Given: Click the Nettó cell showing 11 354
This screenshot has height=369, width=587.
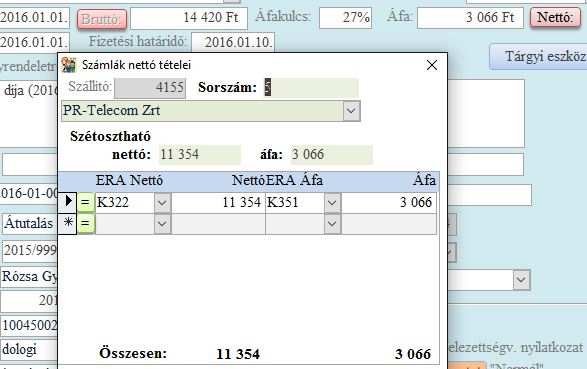Looking at the screenshot, I should (218, 203).
